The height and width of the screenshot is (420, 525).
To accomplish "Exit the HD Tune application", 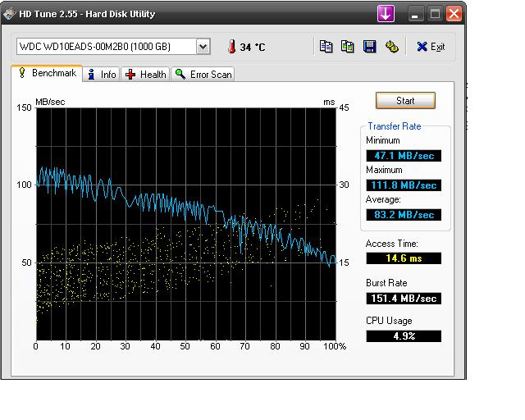I will 431,47.
